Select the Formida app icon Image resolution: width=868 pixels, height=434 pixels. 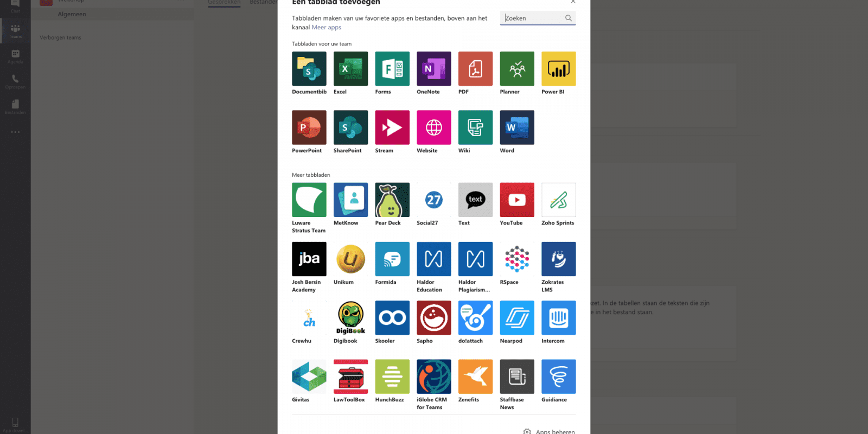392,259
